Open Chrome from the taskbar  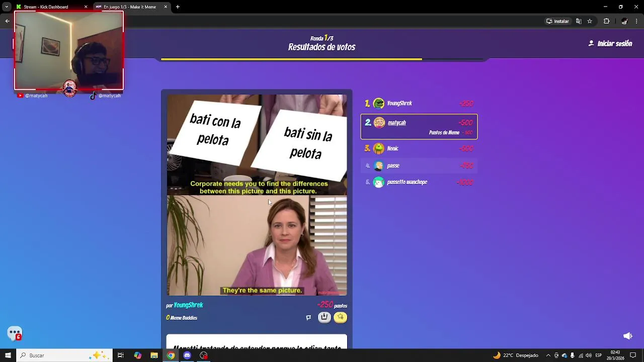point(171,355)
